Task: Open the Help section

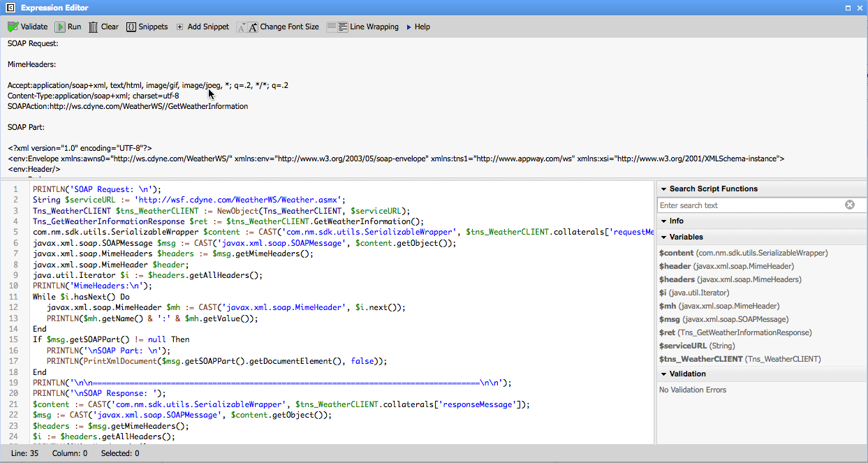Action: [x=418, y=27]
